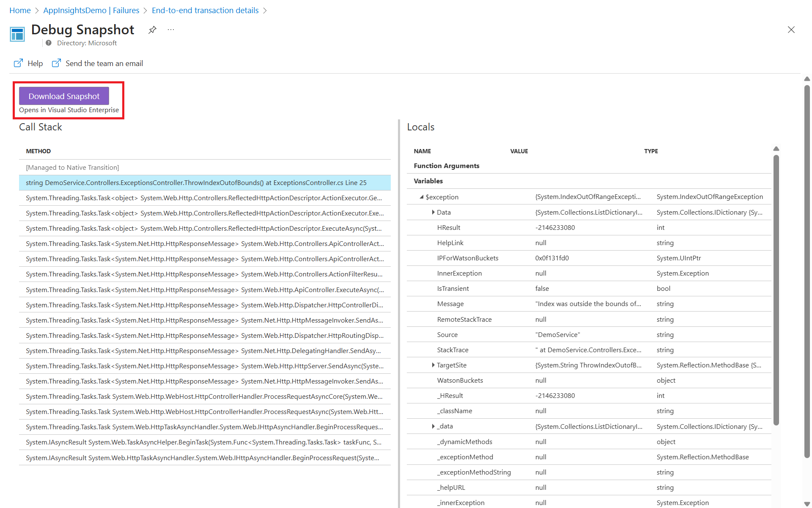Viewport: 812px width, 508px height.
Task: Close the Debug Snapshot blade
Action: pyautogui.click(x=791, y=30)
